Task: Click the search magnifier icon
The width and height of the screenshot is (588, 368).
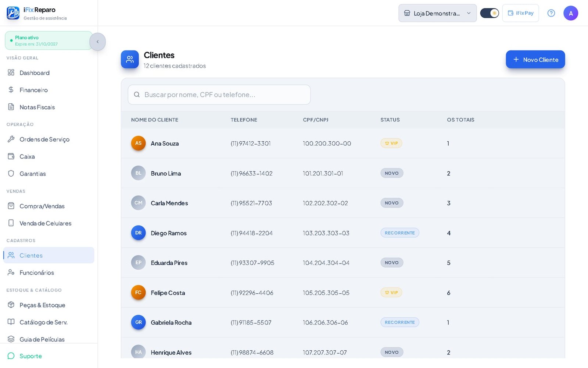Action: tap(137, 95)
